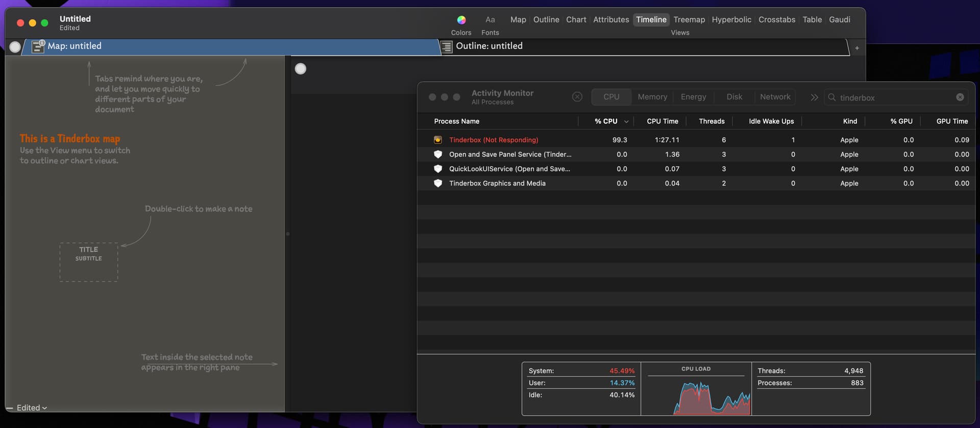Viewport: 980px width, 428px height.
Task: Click the Threads count 4,948
Action: [853, 371]
